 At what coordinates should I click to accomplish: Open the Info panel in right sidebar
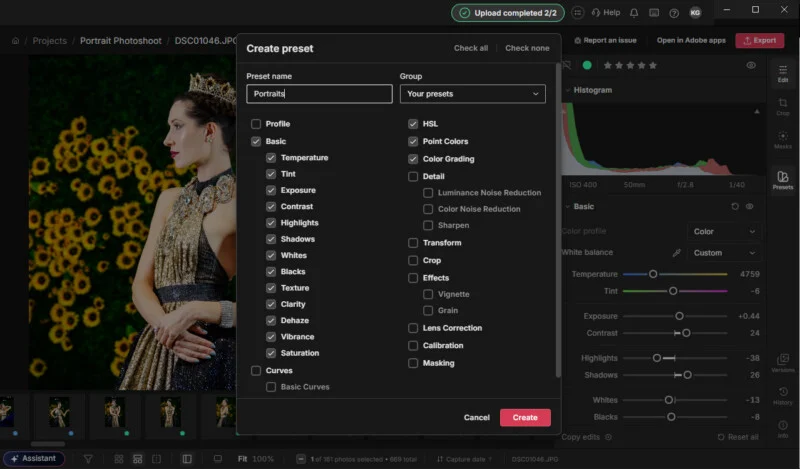tap(783, 429)
